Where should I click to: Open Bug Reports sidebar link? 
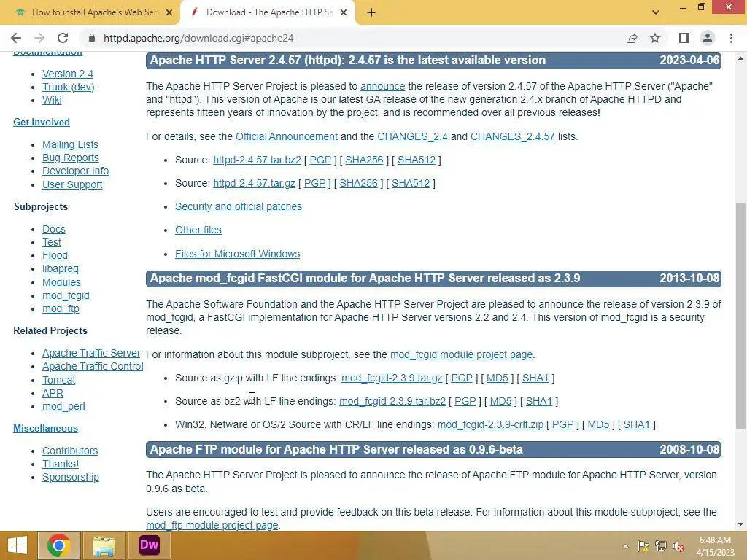coord(71,157)
